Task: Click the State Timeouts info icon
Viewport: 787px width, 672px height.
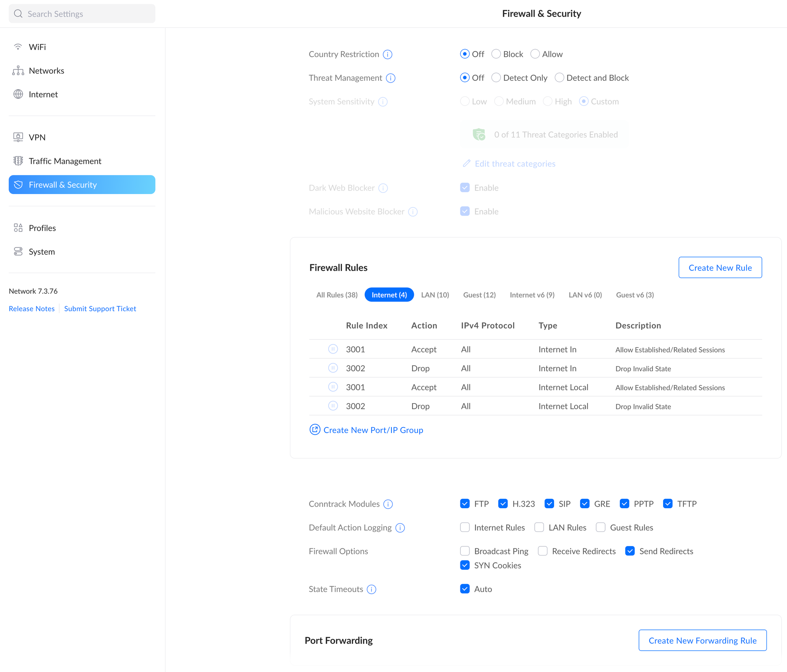Action: 371,589
